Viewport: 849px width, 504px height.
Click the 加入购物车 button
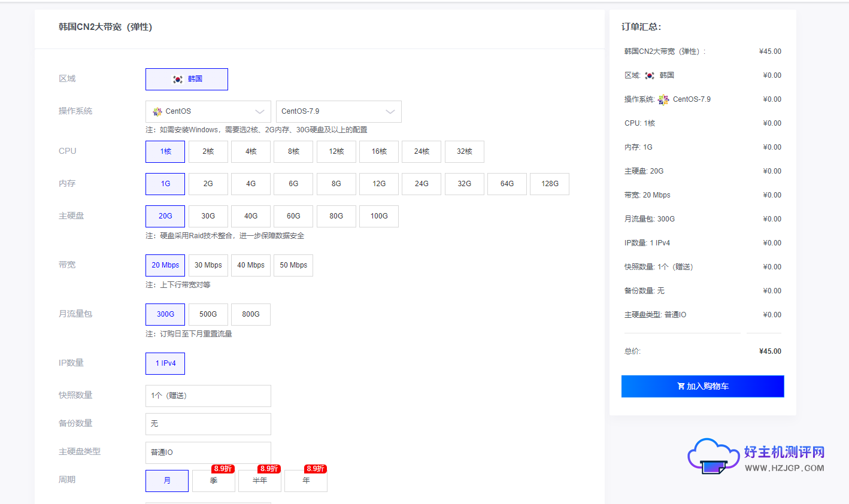coord(702,386)
